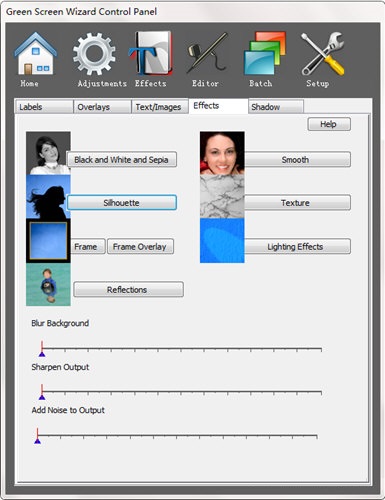Click the marble Texture preview thumbnail
Screen dimensions: 385x500
pos(222,197)
